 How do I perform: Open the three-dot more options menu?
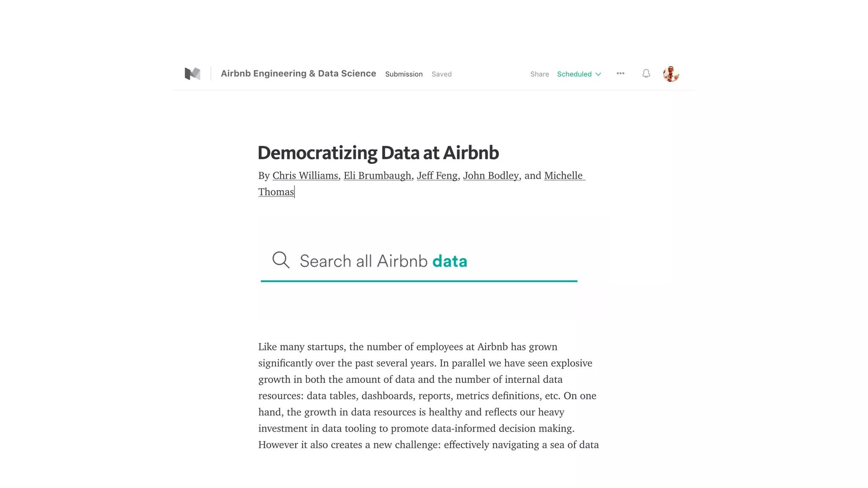point(620,74)
